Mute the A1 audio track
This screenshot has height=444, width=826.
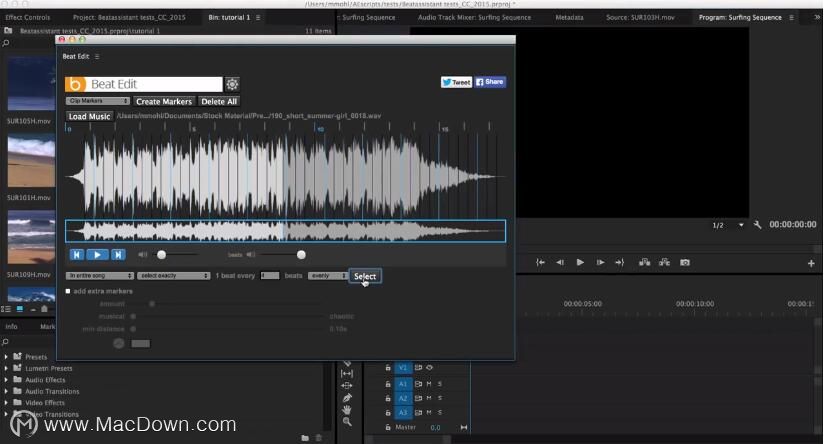pyautogui.click(x=429, y=384)
